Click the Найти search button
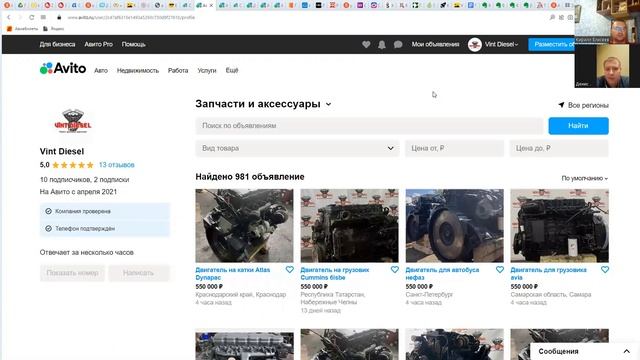 (x=578, y=126)
